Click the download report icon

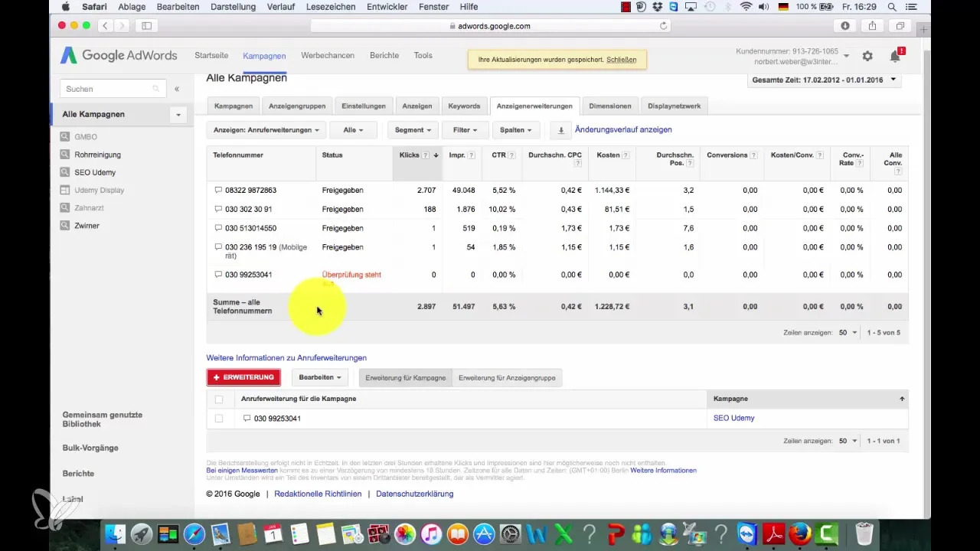(560, 130)
